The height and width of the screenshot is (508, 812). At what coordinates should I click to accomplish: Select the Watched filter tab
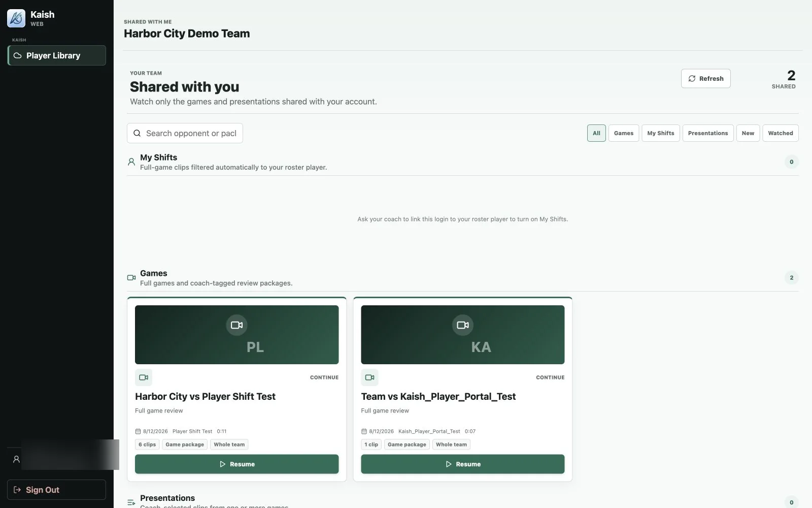tap(781, 133)
